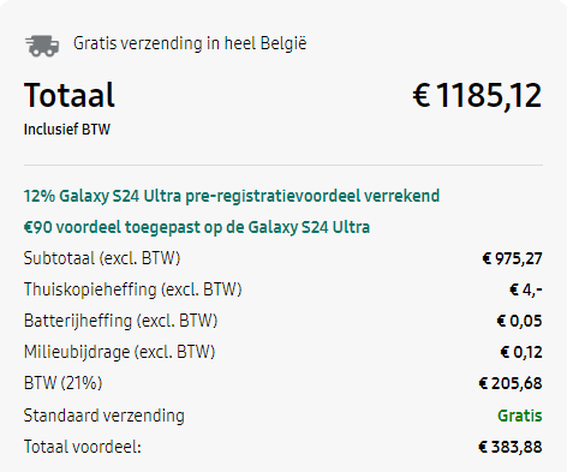Click the 'Inclusief BTW' label
The image size is (567, 472).
coord(67,129)
